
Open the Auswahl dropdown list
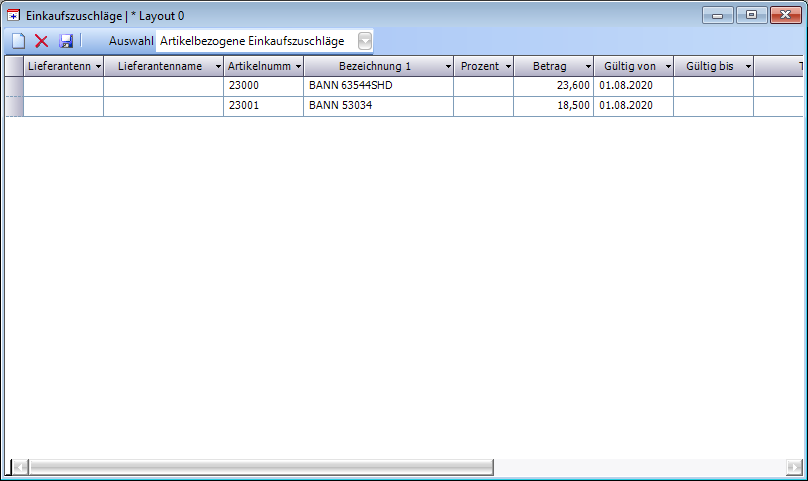365,41
